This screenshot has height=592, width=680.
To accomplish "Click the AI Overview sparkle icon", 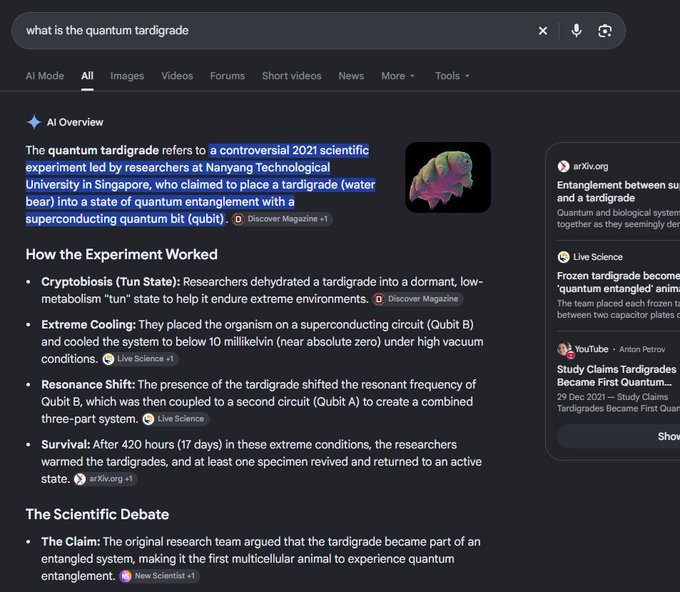I will pos(34,122).
